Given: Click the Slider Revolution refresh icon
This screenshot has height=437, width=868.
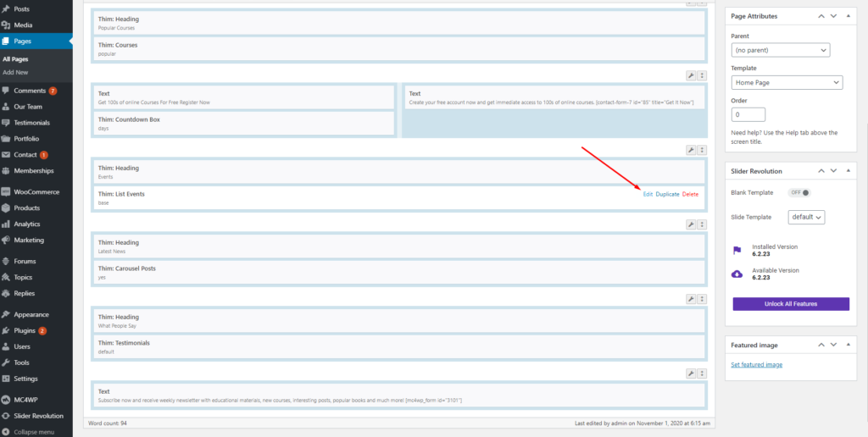Looking at the screenshot, I should pyautogui.click(x=6, y=416).
